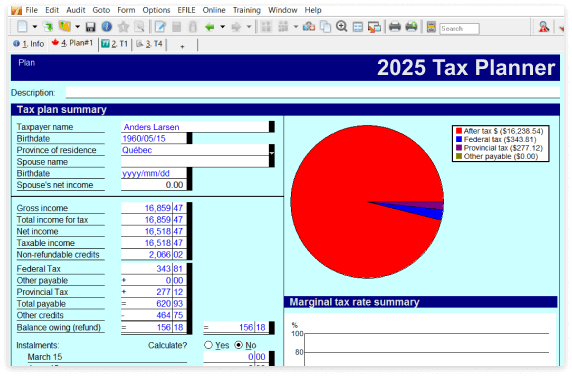Go back with the green left arrow
Viewport: 572px width, 376px height.
[x=209, y=27]
